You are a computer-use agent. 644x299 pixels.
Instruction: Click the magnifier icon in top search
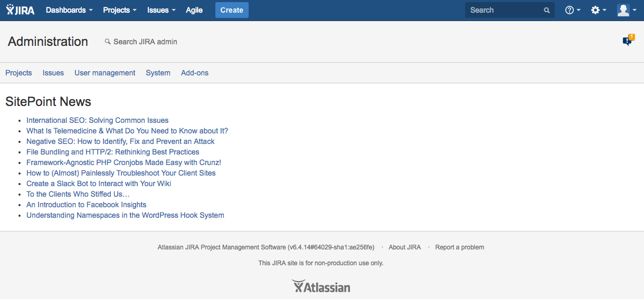coord(547,10)
